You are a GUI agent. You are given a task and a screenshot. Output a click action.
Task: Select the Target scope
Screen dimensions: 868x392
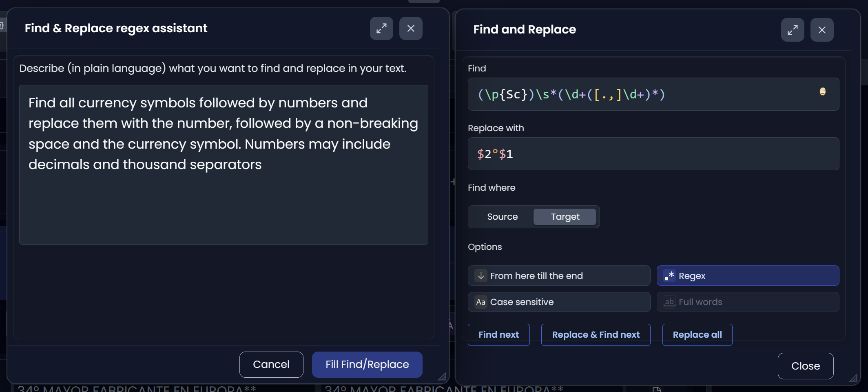tap(565, 217)
